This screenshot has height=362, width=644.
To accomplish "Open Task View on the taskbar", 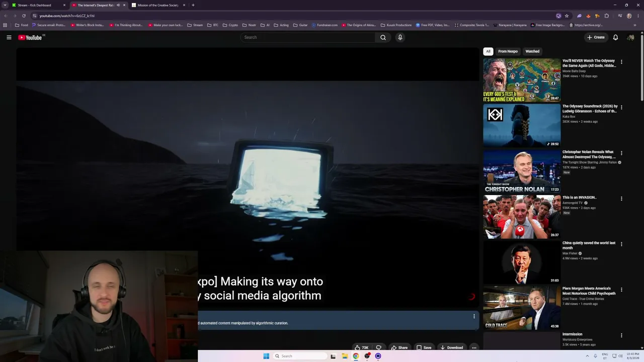I will 333,356.
